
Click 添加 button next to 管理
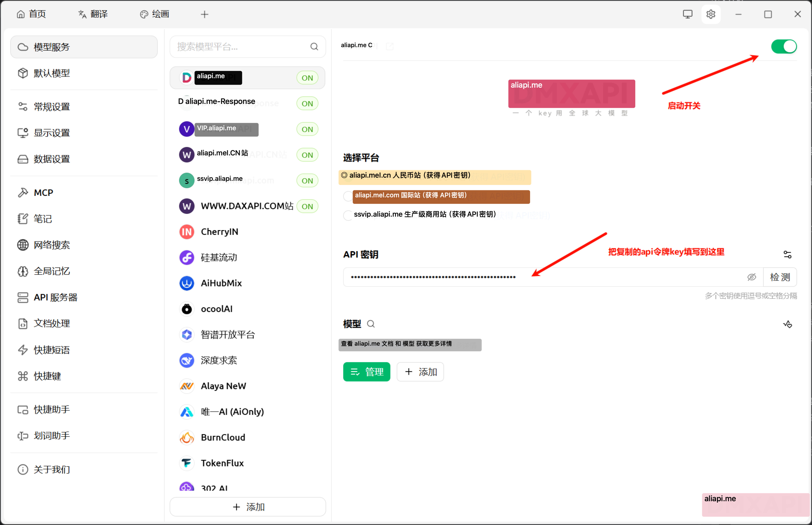click(x=420, y=372)
